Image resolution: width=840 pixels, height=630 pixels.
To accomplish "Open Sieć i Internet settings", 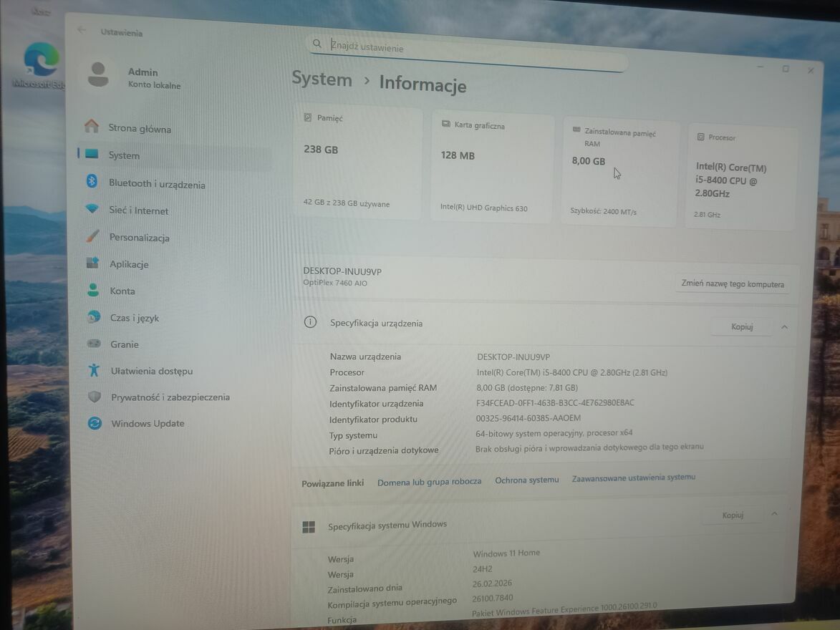I will coord(138,210).
